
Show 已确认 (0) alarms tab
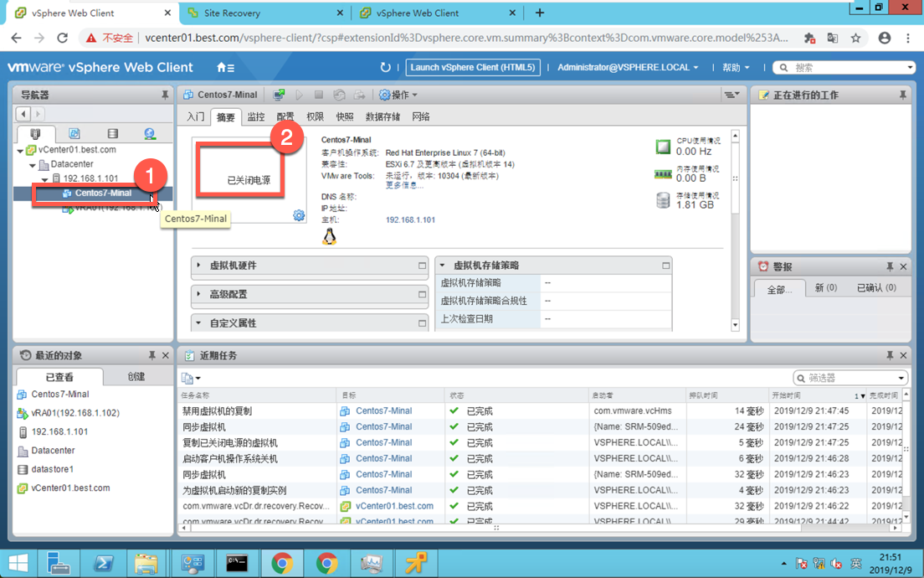click(x=876, y=288)
